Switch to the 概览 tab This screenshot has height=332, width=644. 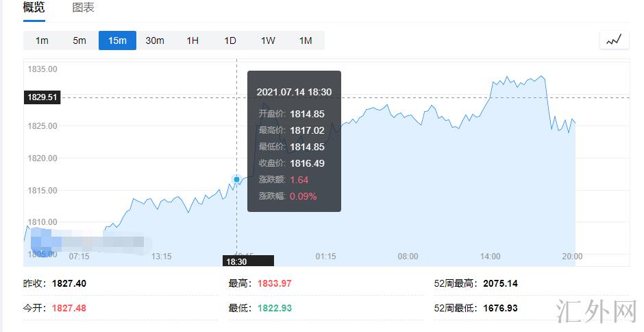pos(34,8)
